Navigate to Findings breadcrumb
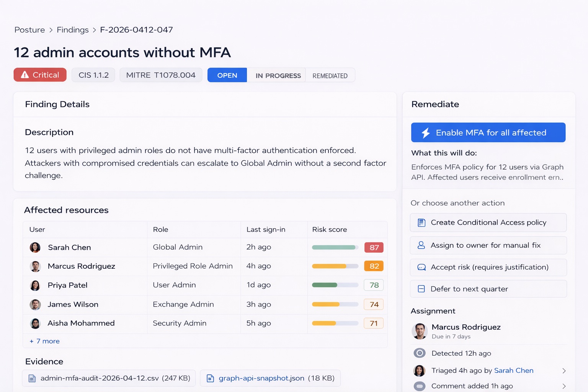588x392 pixels. point(73,30)
